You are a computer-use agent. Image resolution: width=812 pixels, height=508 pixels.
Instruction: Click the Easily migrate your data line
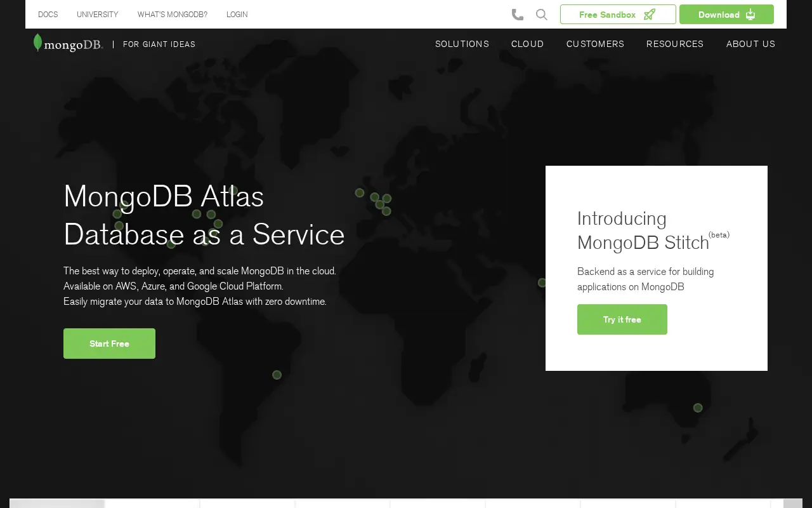coord(195,301)
